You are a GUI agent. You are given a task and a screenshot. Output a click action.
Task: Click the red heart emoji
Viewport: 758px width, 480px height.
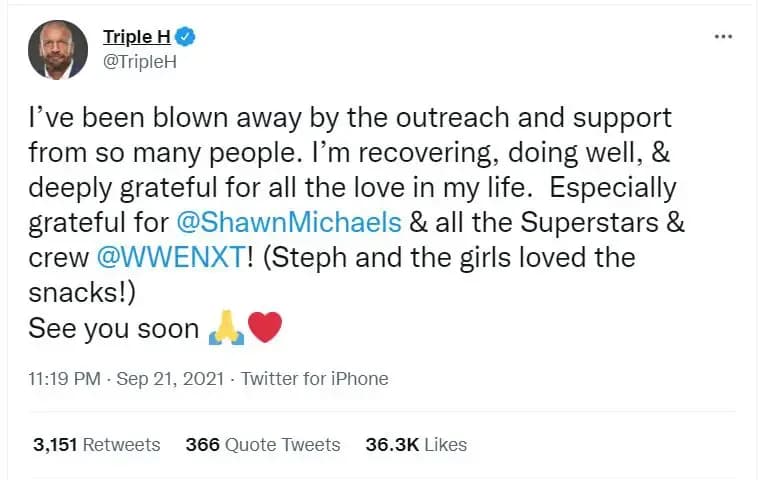tap(265, 328)
